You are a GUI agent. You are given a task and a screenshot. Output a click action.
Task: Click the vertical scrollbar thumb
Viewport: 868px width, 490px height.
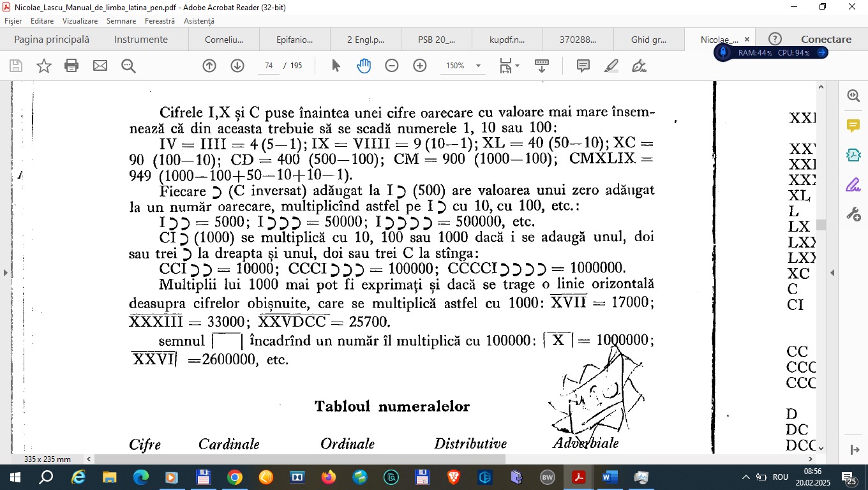(821, 225)
